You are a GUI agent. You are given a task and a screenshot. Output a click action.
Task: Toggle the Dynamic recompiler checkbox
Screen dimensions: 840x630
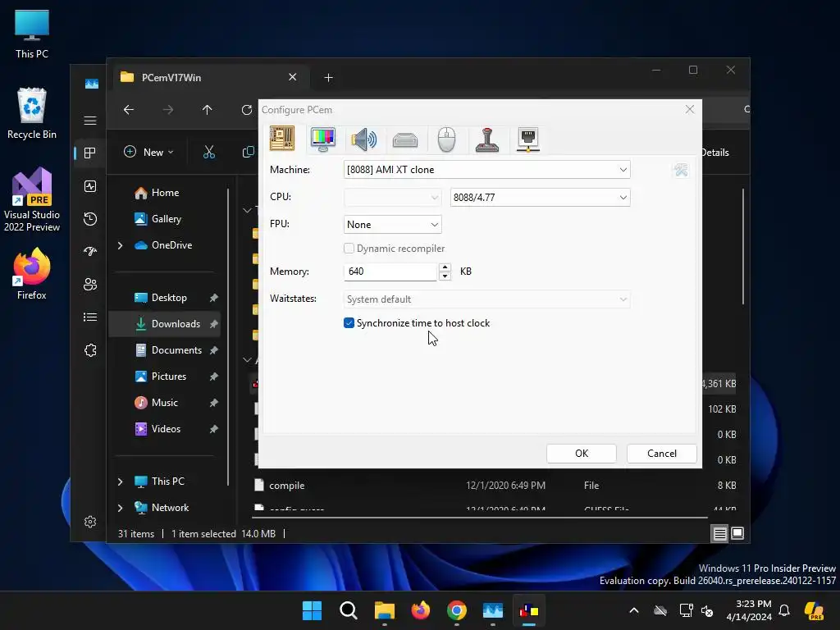[x=349, y=249]
